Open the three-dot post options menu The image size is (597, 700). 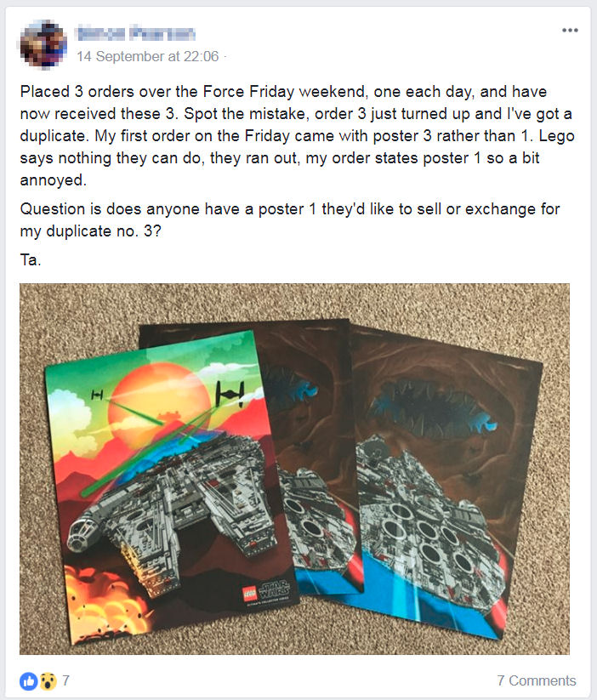pyautogui.click(x=570, y=31)
